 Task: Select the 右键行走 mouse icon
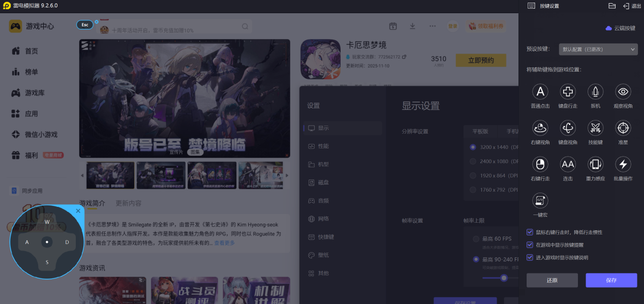[x=540, y=164]
